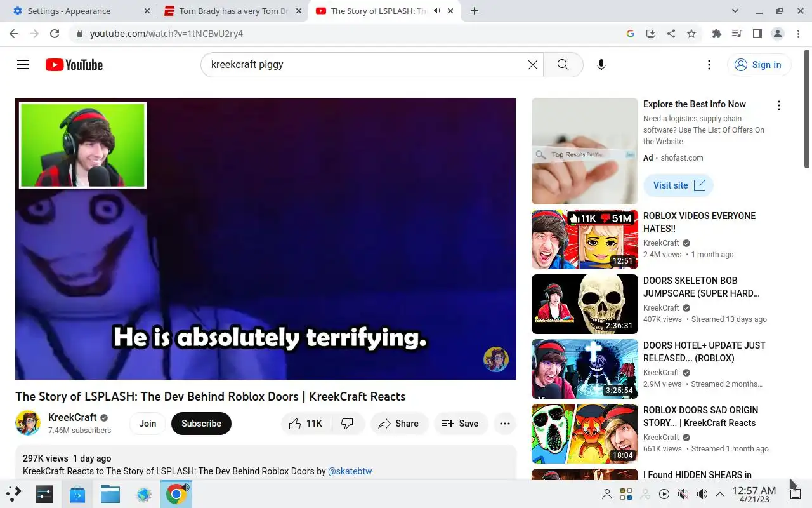Pause the video by clicking player
This screenshot has width=812, height=508.
click(266, 239)
